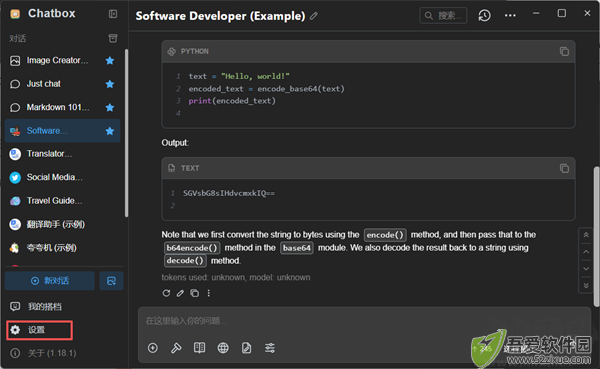Click the 搜索 search field
This screenshot has width=600, height=369.
pos(443,16)
